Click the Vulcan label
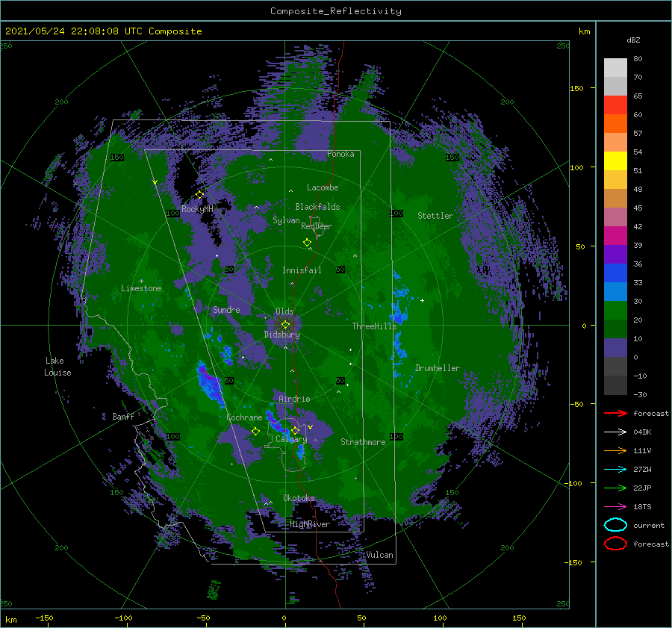The image size is (672, 628). (x=379, y=555)
